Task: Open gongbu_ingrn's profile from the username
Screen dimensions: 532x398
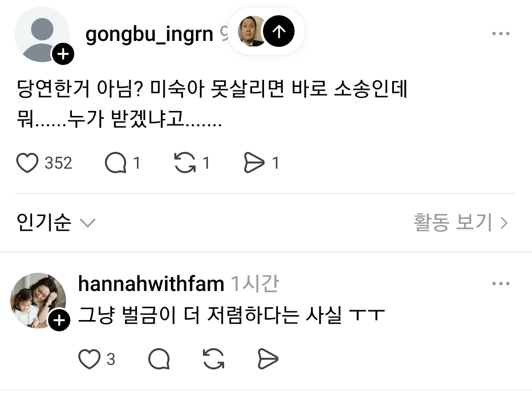Action: [149, 35]
